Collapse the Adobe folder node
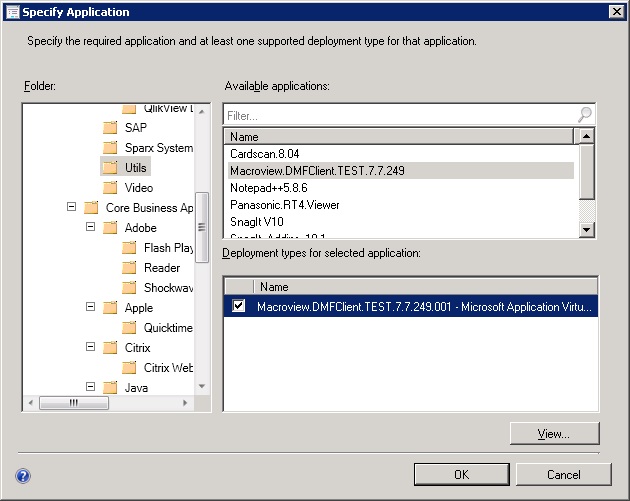Viewport: 630px width, 501px height. coord(90,228)
